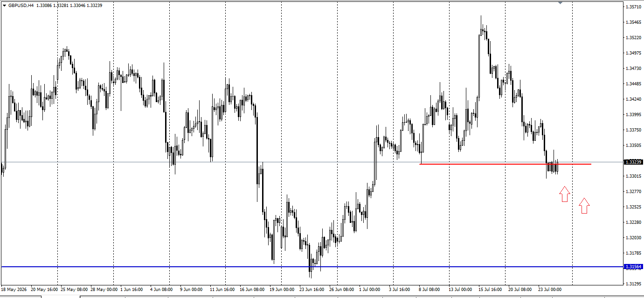Click the black 1.33239 current price tag
The image size is (644, 298).
click(x=634, y=162)
